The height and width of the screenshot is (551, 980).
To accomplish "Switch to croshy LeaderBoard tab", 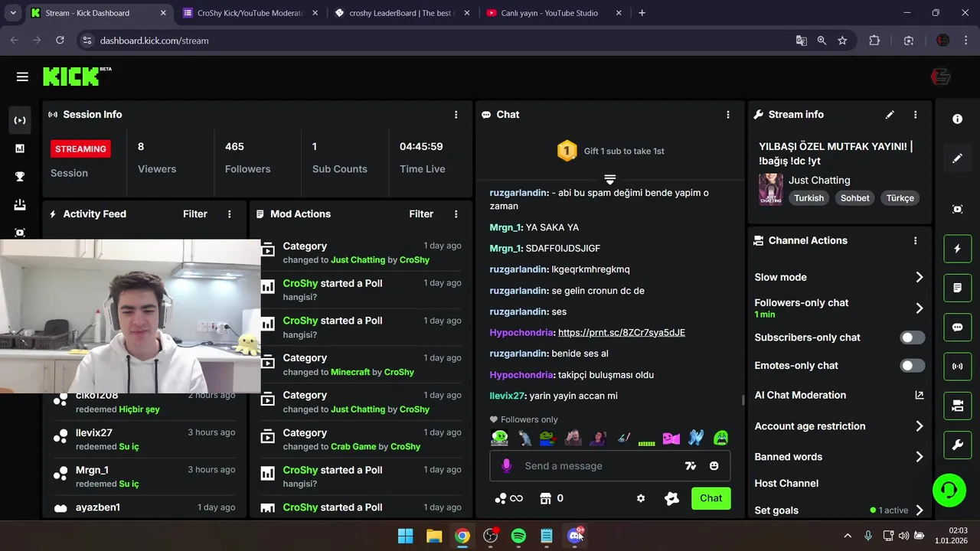I will 401,13.
